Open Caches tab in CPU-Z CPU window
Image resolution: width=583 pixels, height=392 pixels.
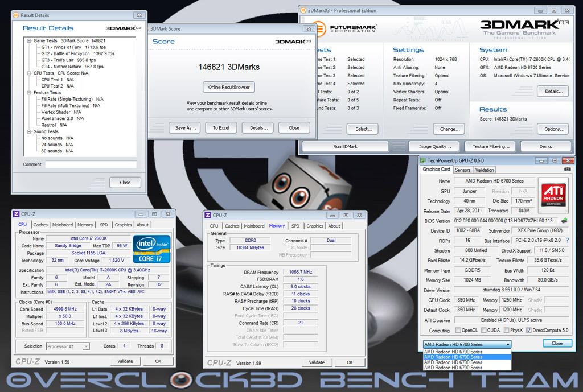pyautogui.click(x=40, y=225)
